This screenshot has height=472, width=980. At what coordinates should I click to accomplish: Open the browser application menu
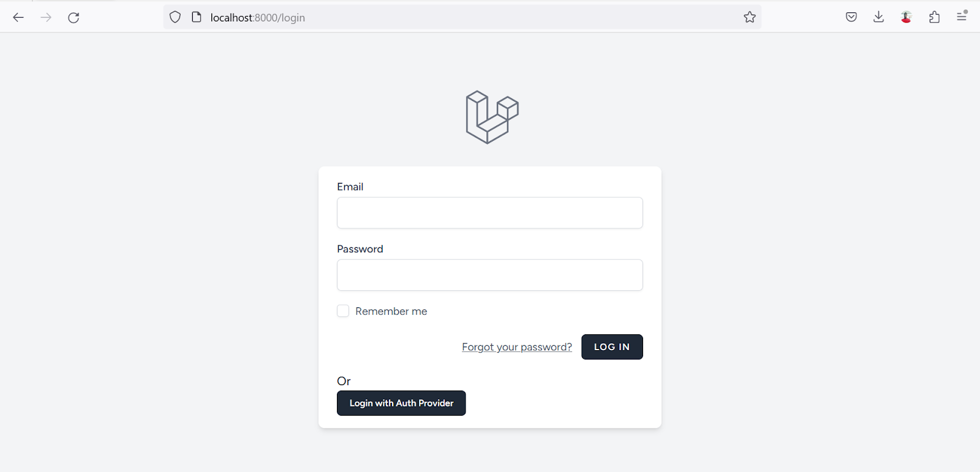point(961,17)
